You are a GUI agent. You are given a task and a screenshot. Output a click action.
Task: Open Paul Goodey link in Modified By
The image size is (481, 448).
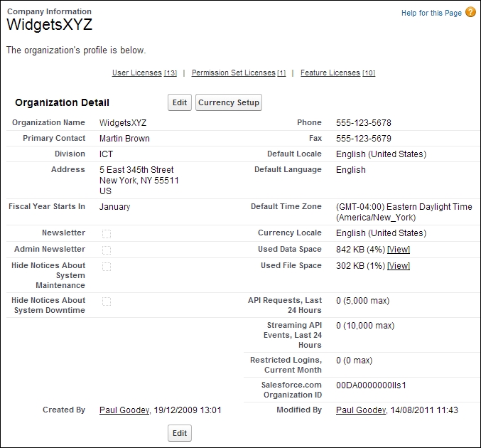click(x=361, y=410)
